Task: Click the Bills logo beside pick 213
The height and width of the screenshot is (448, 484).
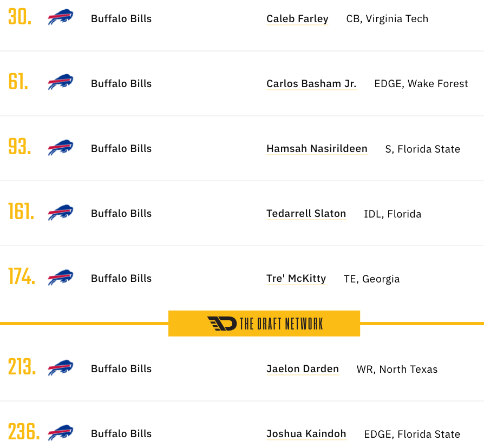Action: pyautogui.click(x=61, y=368)
